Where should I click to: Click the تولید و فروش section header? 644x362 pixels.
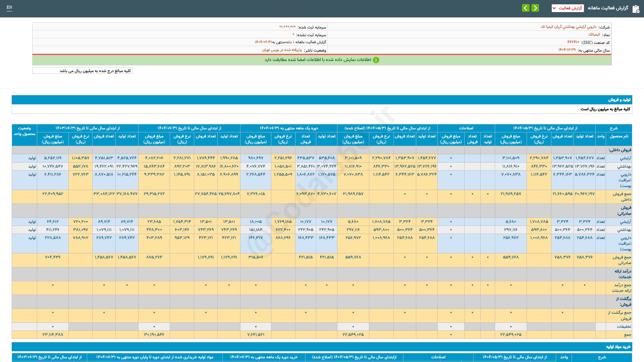[x=619, y=100]
